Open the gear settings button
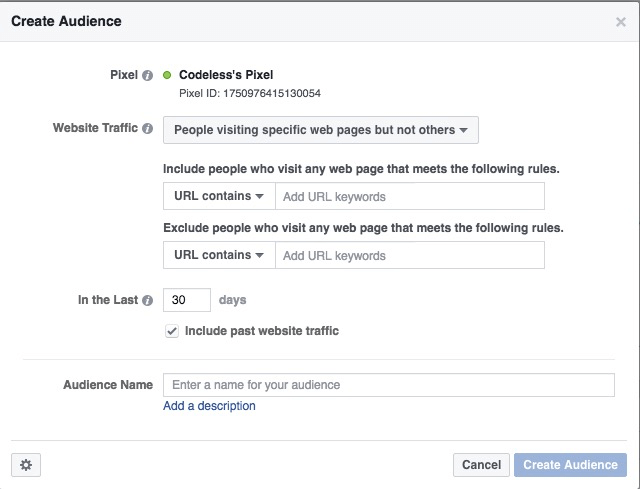Viewport: 640px width, 489px height. coord(26,465)
